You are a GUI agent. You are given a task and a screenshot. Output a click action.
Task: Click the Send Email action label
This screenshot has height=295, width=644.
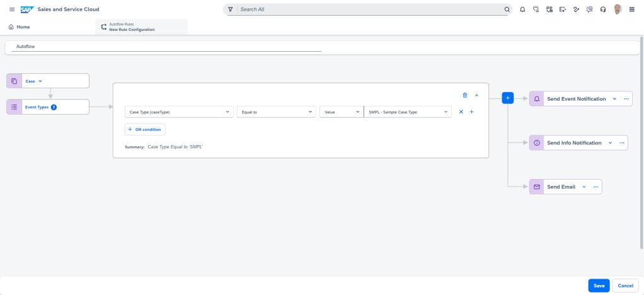pos(561,187)
